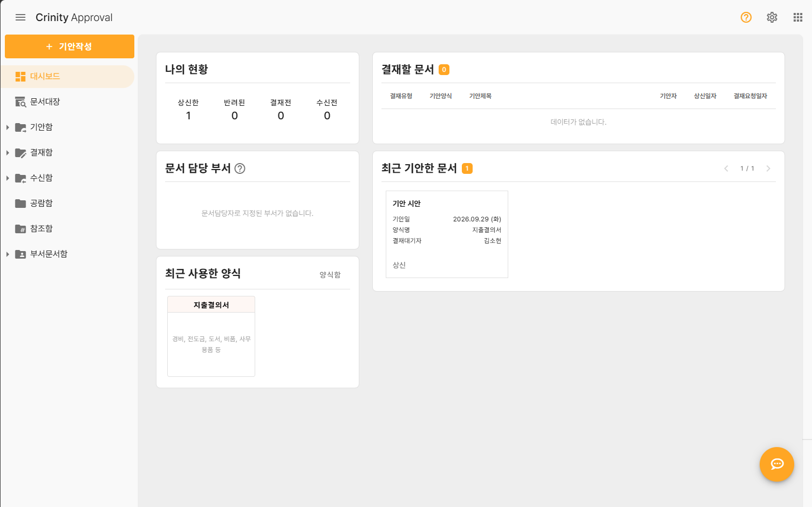Go to previous page of 최근 기안한 문서
The image size is (812, 507).
click(726, 168)
